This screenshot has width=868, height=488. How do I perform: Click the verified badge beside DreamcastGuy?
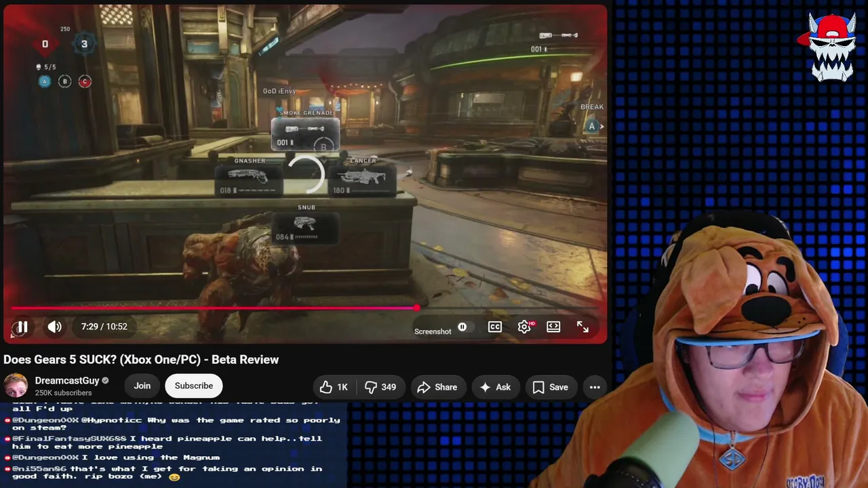point(105,381)
